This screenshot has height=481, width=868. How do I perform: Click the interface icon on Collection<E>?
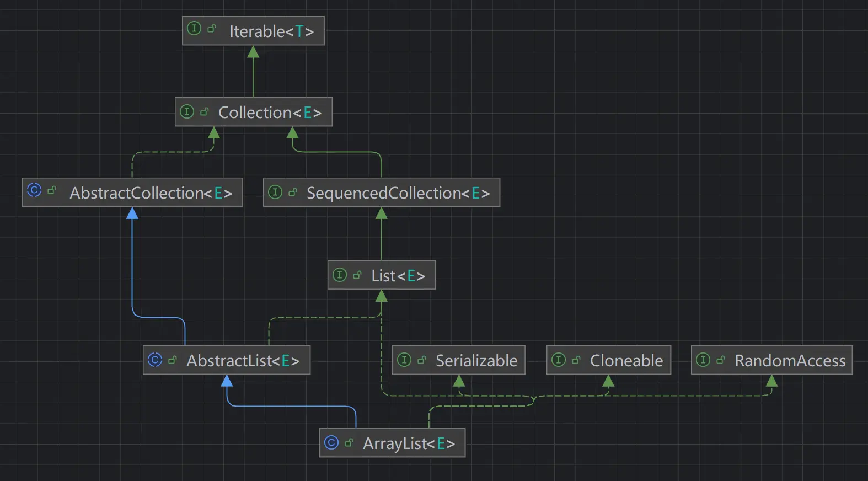(x=187, y=112)
